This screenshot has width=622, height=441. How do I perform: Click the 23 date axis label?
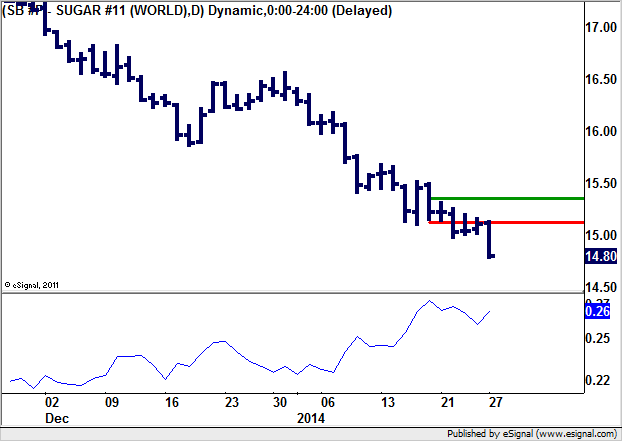(232, 403)
